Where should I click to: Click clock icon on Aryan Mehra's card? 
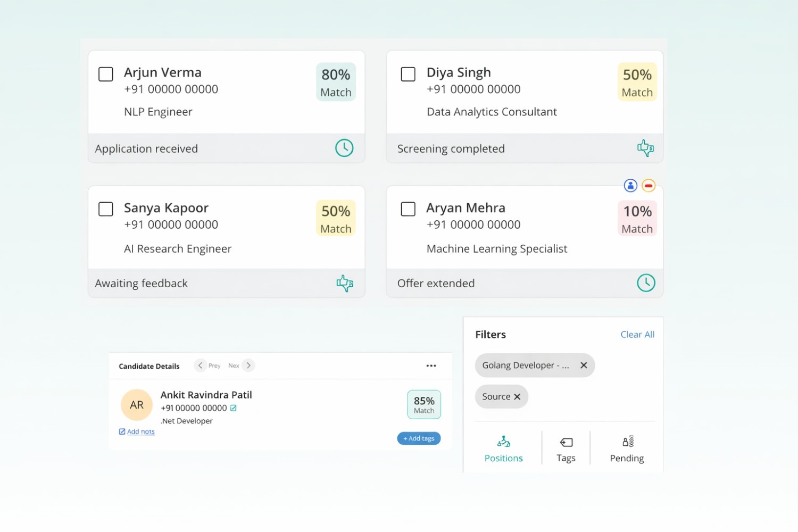point(646,283)
